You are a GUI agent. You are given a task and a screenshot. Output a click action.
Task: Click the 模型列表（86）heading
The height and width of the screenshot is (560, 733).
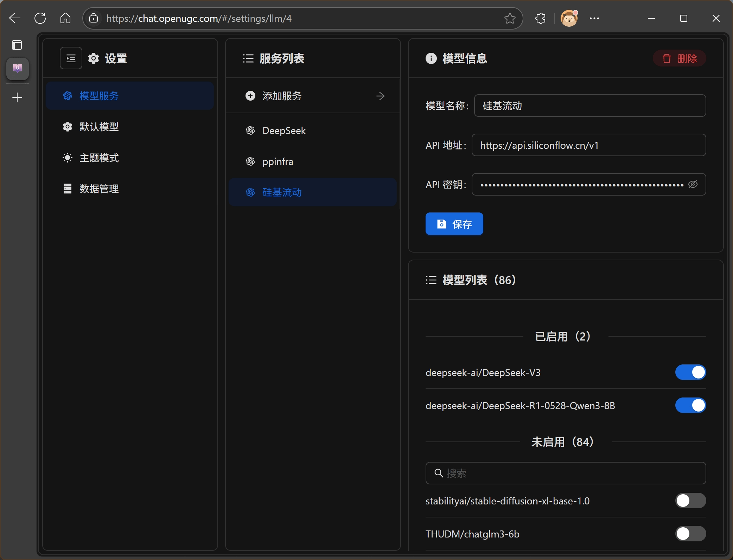tap(479, 280)
